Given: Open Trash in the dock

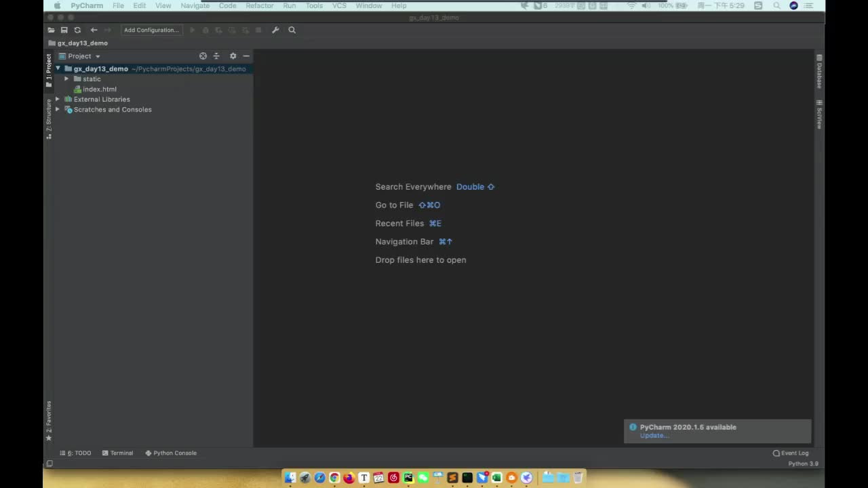Looking at the screenshot, I should pos(578,478).
